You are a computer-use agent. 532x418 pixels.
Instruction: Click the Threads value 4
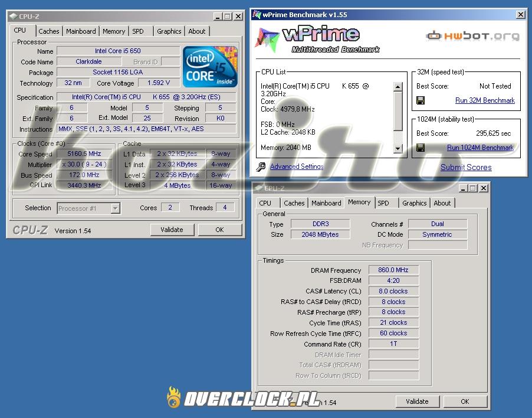point(225,207)
